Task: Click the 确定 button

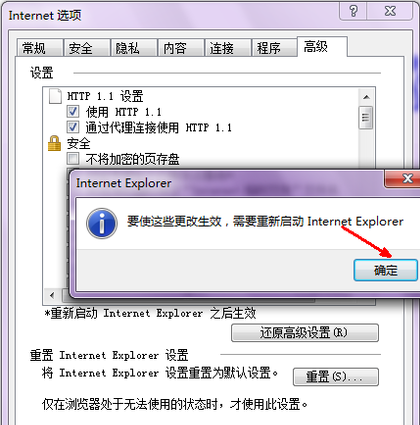Action: click(x=386, y=270)
